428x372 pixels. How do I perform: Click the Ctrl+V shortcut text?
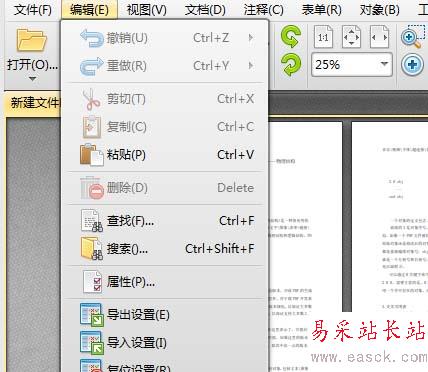(x=236, y=155)
